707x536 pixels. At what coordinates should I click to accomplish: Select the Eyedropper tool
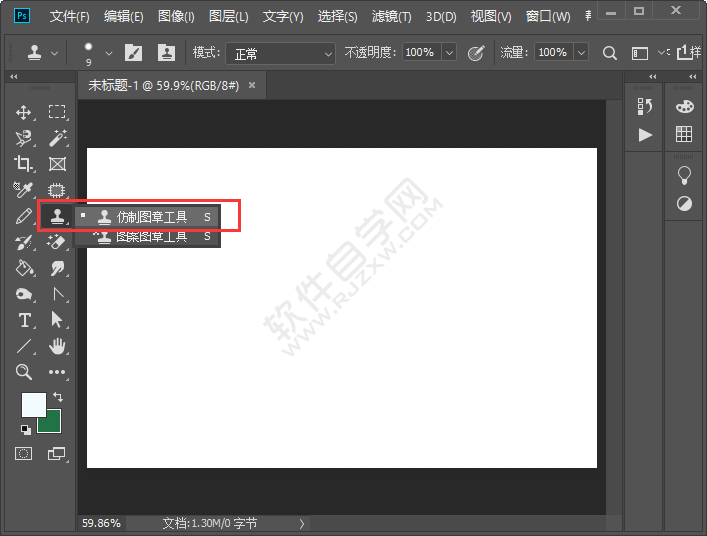point(23,190)
